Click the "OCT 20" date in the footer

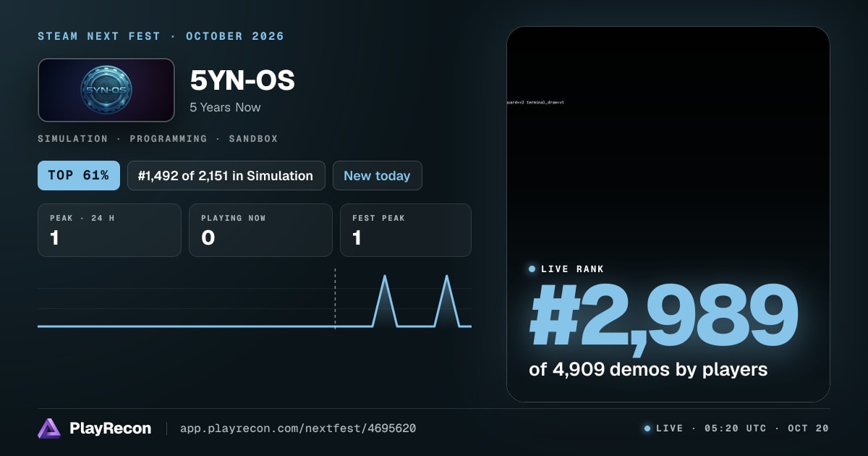[x=809, y=428]
